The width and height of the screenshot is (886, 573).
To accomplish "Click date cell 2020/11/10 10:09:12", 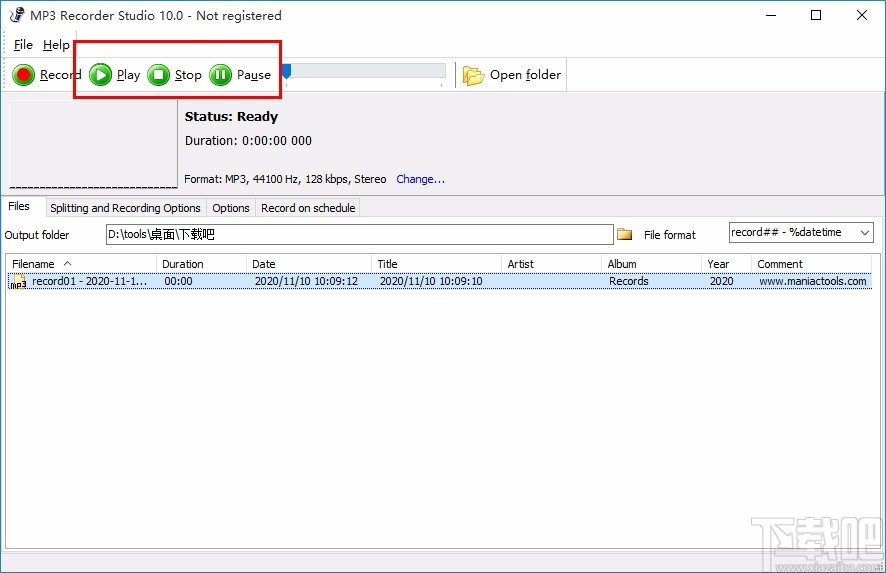I will click(306, 281).
